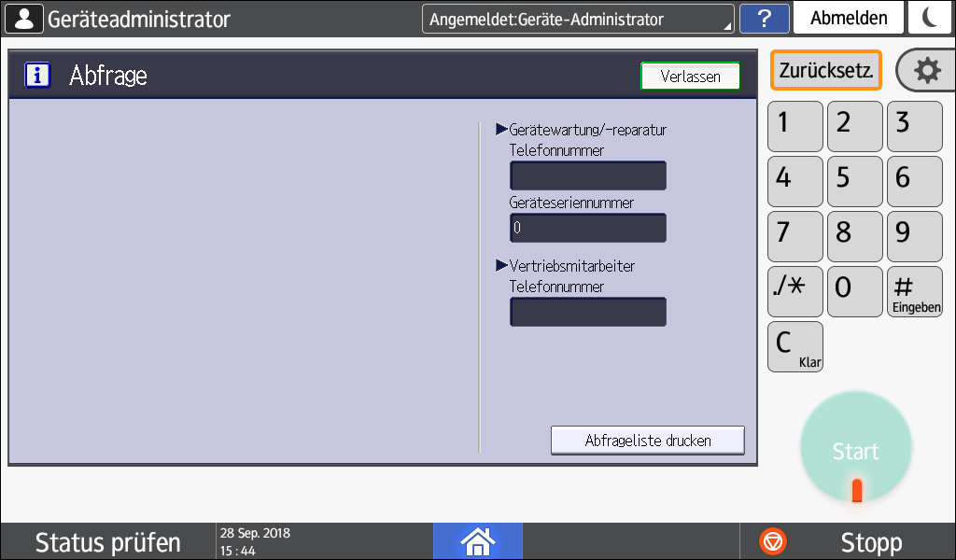Select the Vertriebsmitarbeiter Telefonnummer field

point(587,312)
